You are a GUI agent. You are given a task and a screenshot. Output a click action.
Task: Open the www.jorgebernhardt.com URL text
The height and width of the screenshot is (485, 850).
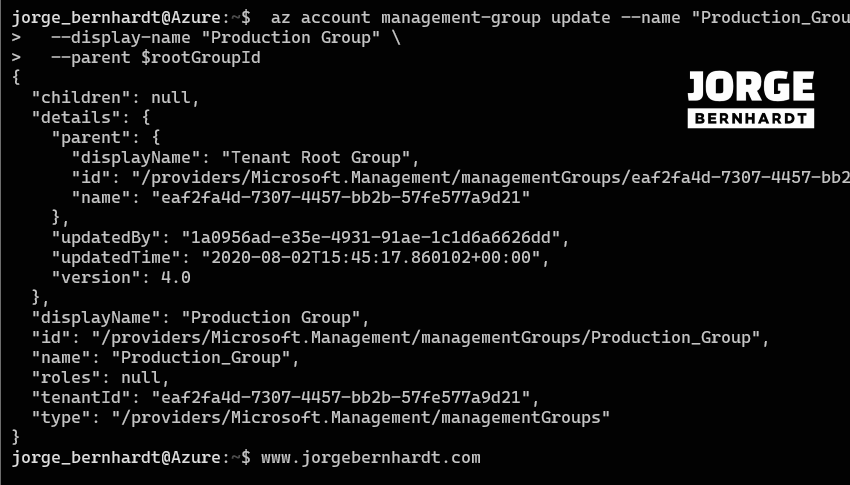[x=370, y=457]
